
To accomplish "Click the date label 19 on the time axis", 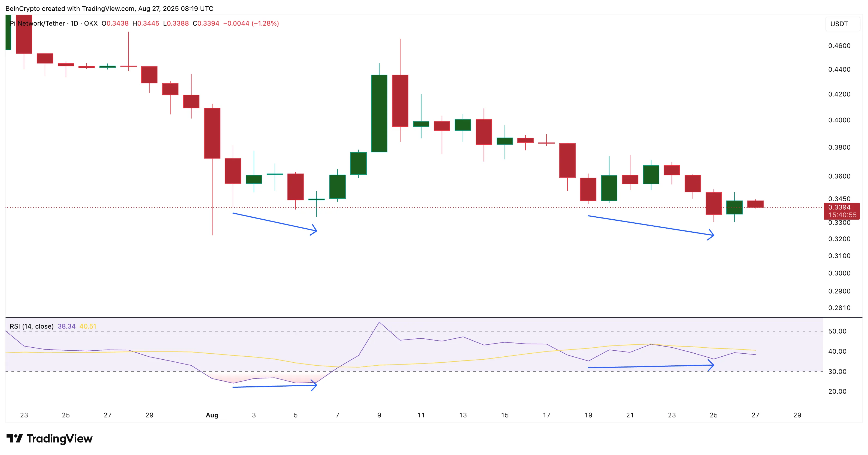I will click(588, 415).
